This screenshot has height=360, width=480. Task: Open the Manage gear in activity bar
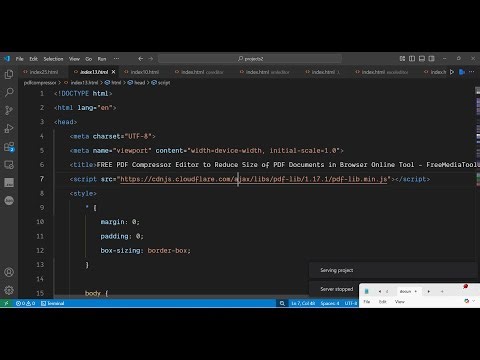point(9,290)
